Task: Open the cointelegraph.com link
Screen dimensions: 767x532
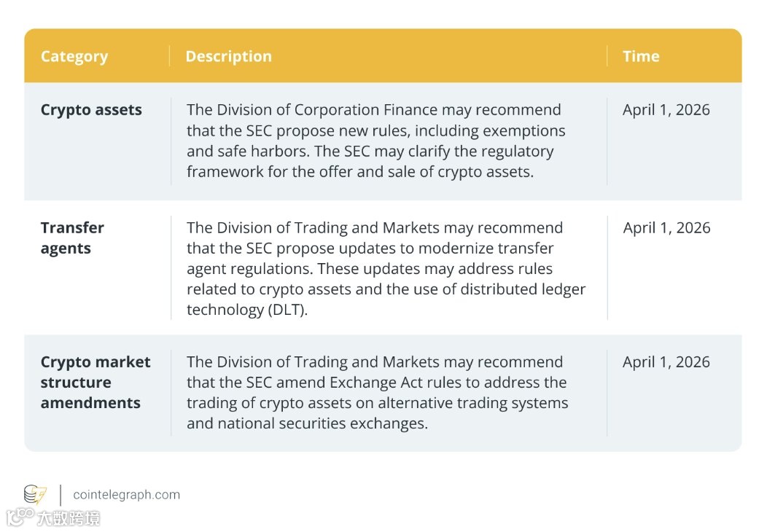Action: coord(126,495)
